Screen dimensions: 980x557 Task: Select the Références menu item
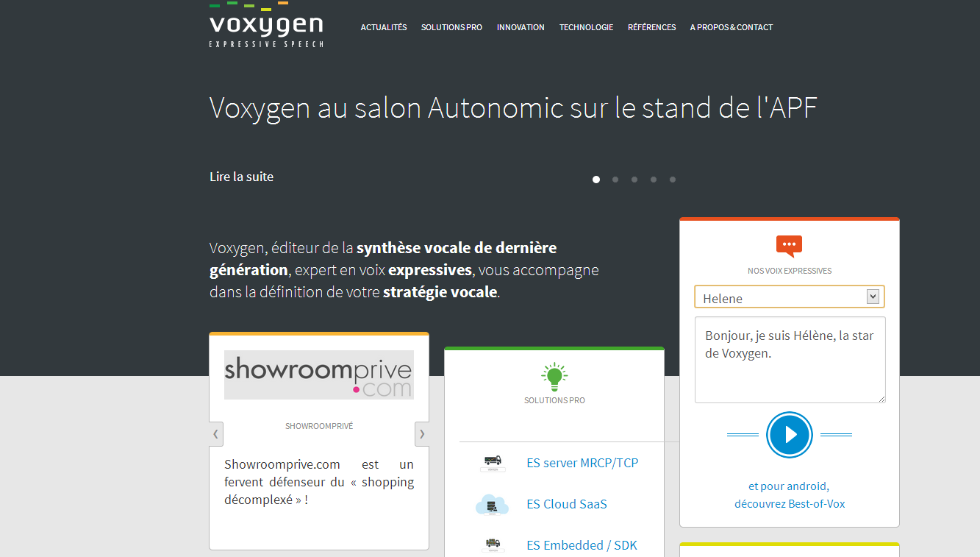(651, 27)
